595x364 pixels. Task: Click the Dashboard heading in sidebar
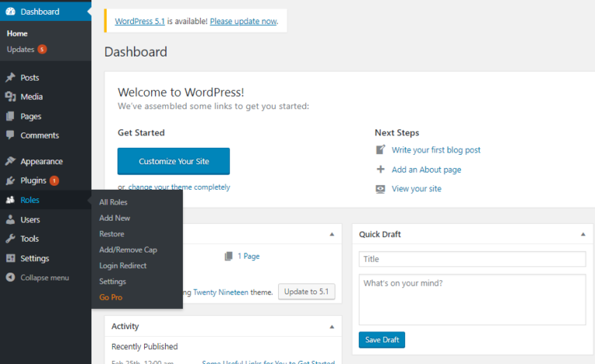click(40, 12)
